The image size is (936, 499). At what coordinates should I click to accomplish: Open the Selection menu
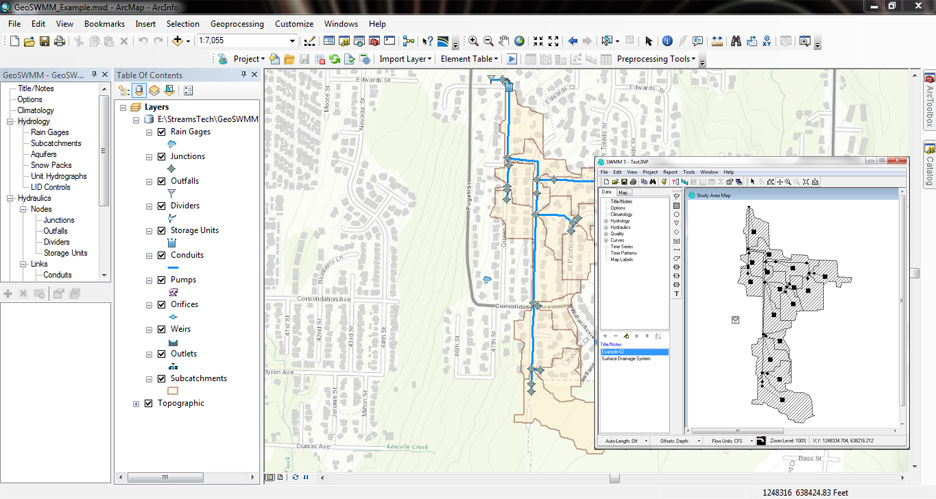(183, 24)
